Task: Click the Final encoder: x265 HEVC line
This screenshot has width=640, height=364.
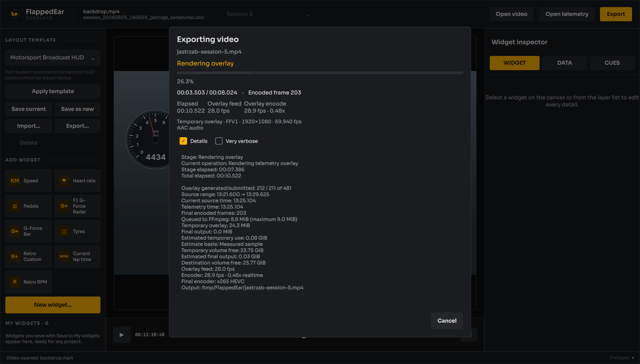Action: 213,281
